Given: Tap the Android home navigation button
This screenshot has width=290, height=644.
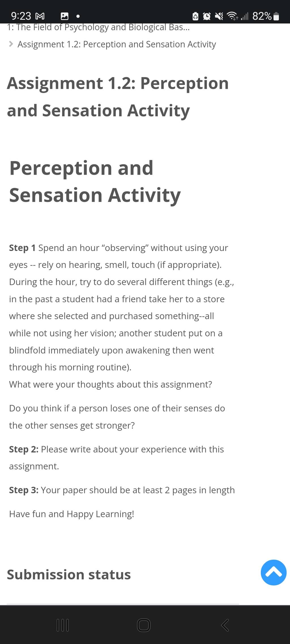Looking at the screenshot, I should pos(144,625).
